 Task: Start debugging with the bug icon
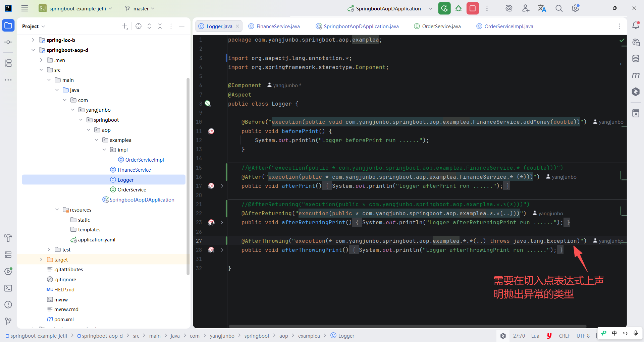(x=459, y=8)
